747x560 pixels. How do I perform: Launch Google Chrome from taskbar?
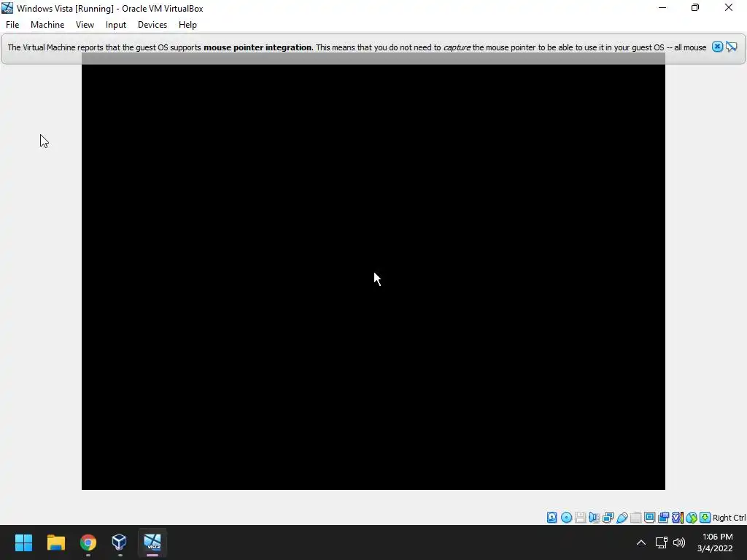(88, 542)
